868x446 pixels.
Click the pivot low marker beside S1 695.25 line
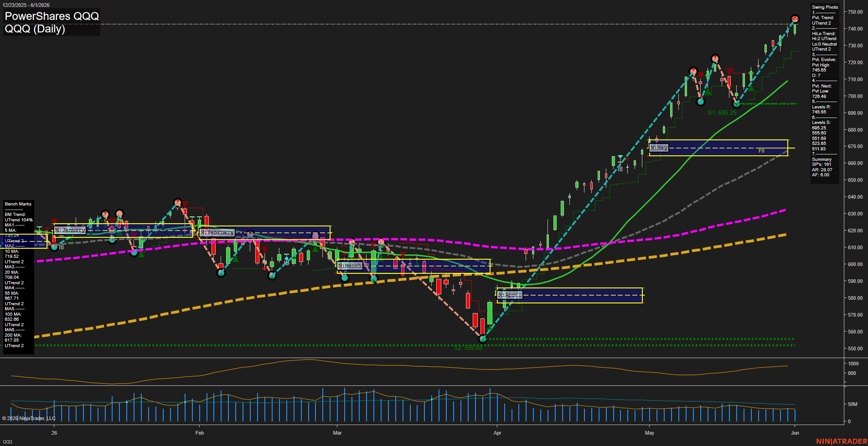pyautogui.click(x=736, y=104)
